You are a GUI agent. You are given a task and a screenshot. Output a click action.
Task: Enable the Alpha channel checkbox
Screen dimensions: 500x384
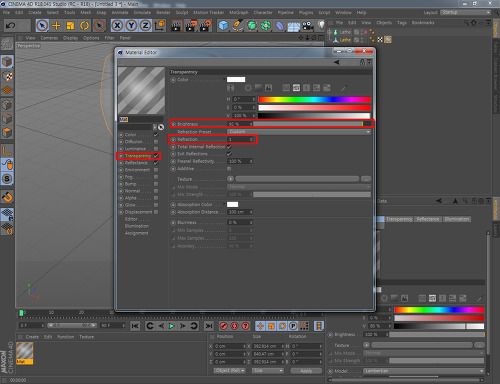[x=156, y=198]
